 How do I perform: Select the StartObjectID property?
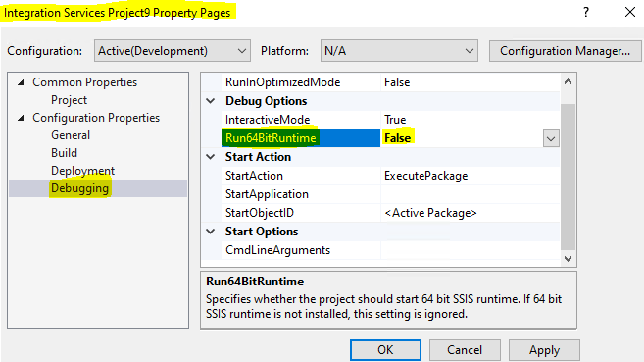[260, 213]
